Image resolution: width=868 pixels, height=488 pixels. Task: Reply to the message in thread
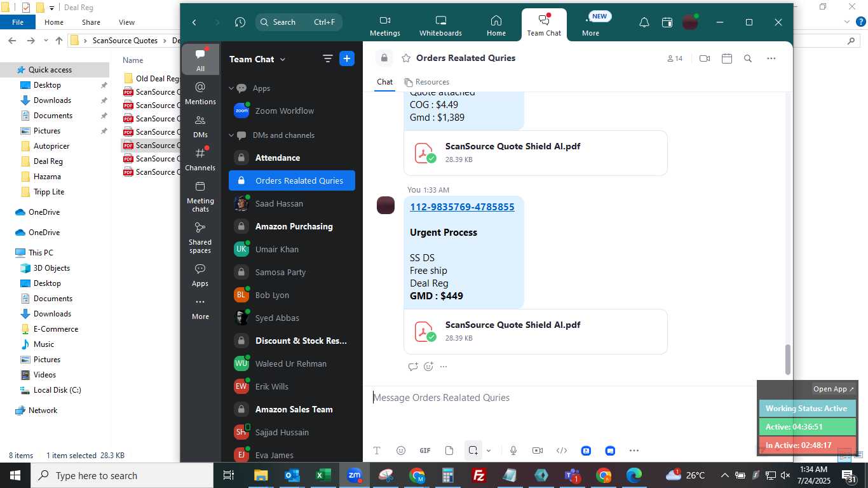pyautogui.click(x=413, y=367)
